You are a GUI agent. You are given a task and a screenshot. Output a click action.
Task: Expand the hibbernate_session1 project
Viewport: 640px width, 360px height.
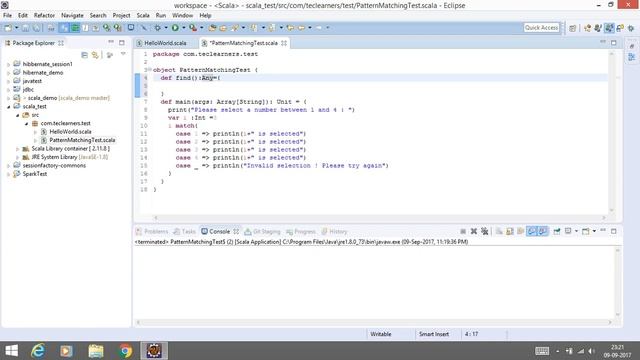[9, 64]
